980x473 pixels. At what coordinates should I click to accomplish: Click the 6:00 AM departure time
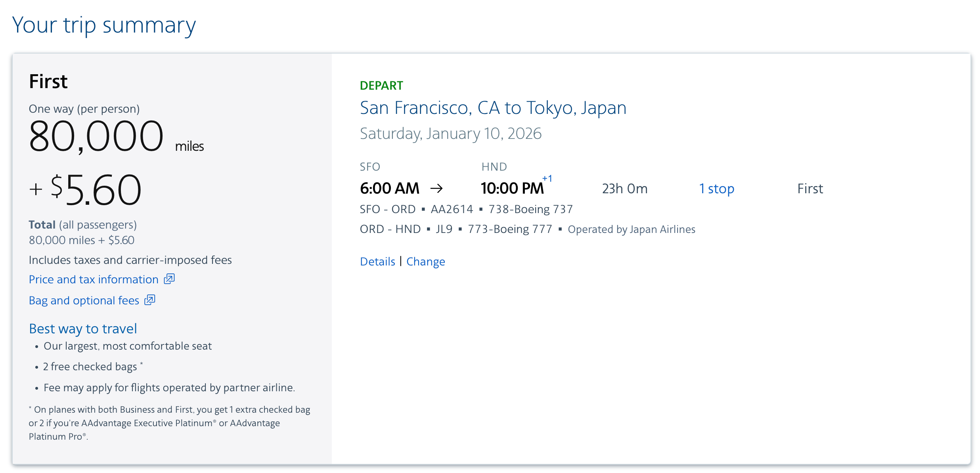coord(390,188)
